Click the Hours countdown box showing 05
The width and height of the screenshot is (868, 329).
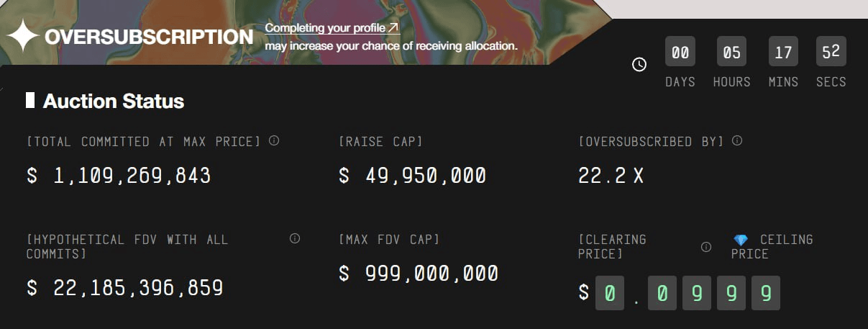(x=731, y=52)
